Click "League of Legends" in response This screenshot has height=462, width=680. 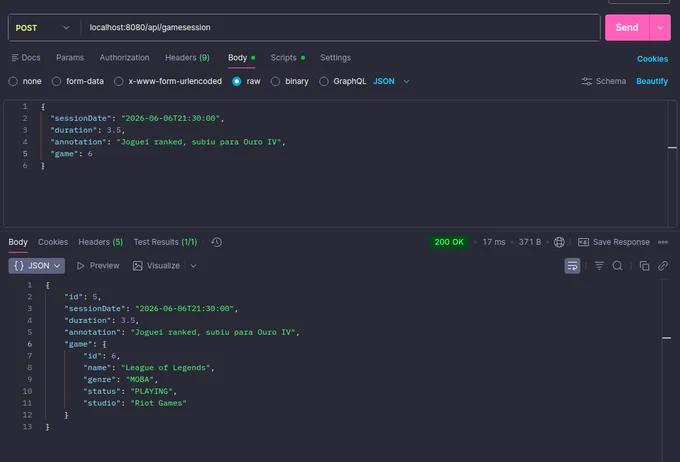(165, 367)
